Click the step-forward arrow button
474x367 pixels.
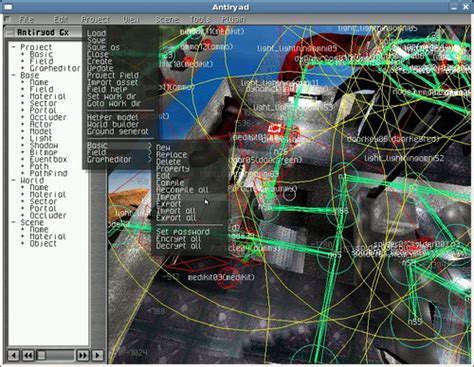pyautogui.click(x=97, y=355)
